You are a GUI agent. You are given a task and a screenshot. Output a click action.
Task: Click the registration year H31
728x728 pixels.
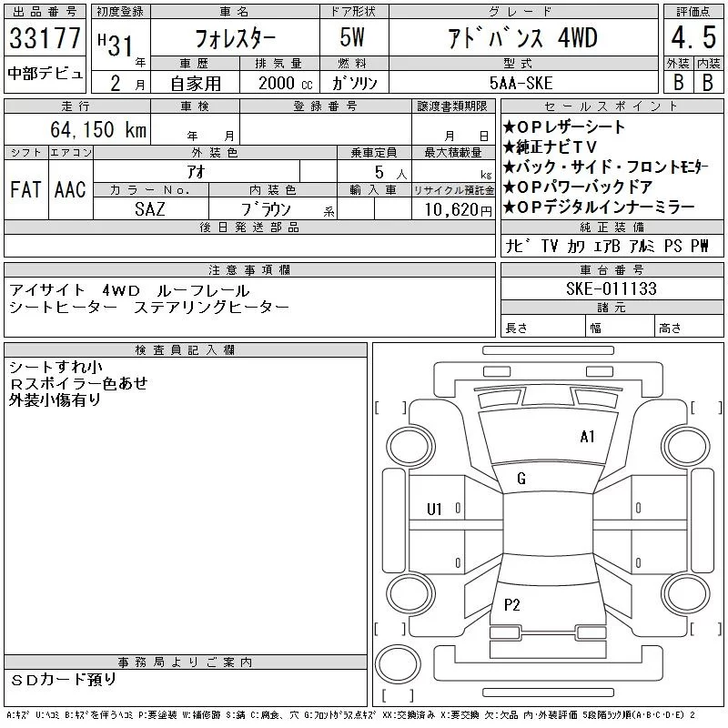116,45
